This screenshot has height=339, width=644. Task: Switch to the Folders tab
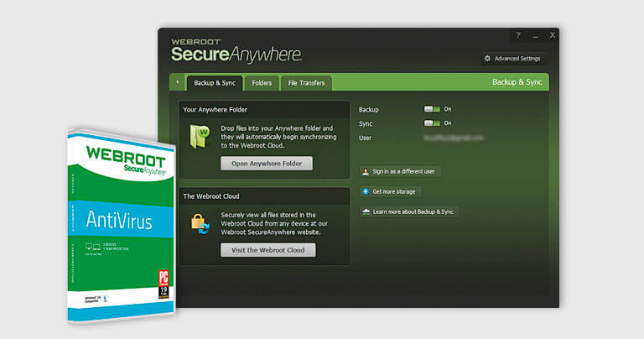tap(262, 83)
